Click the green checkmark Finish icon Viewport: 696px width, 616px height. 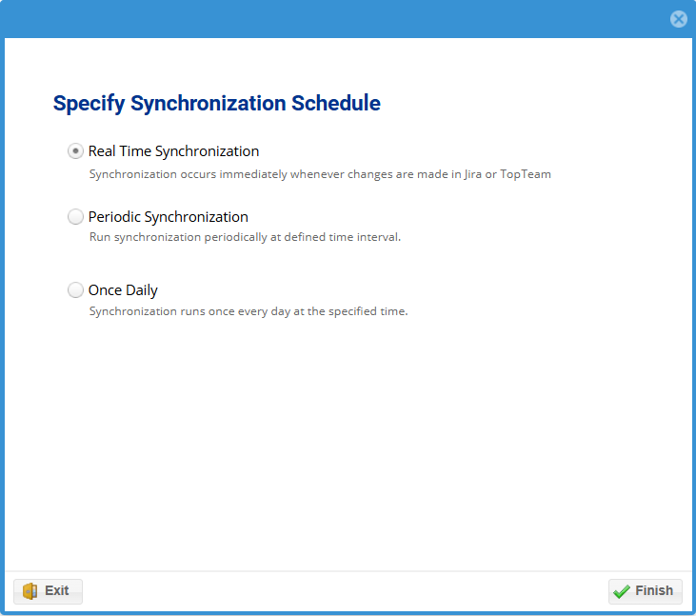(x=622, y=591)
